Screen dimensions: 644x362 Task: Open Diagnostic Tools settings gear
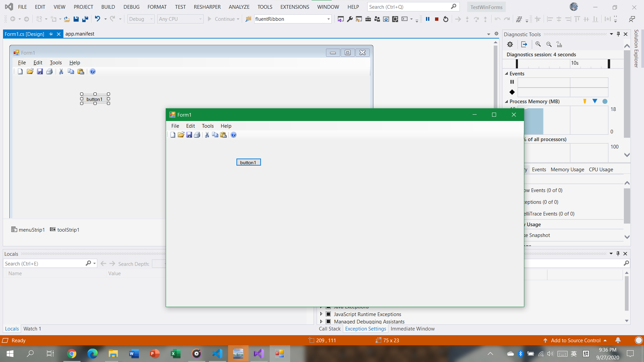510,44
